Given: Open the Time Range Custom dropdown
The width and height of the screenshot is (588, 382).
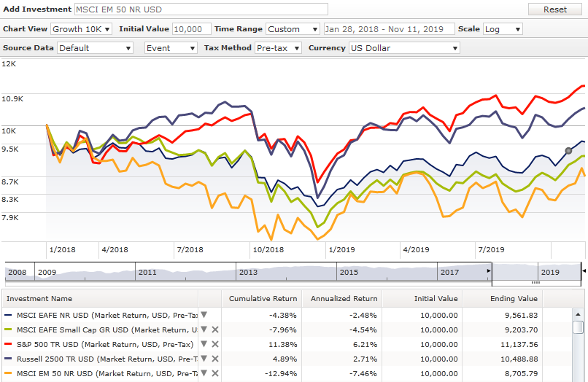Looking at the screenshot, I should pyautogui.click(x=293, y=29).
